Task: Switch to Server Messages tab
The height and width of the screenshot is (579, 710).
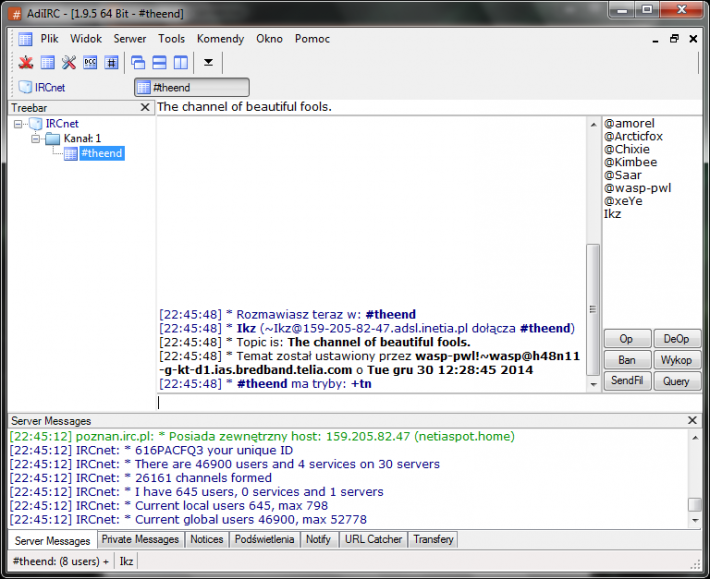Action: [x=52, y=541]
